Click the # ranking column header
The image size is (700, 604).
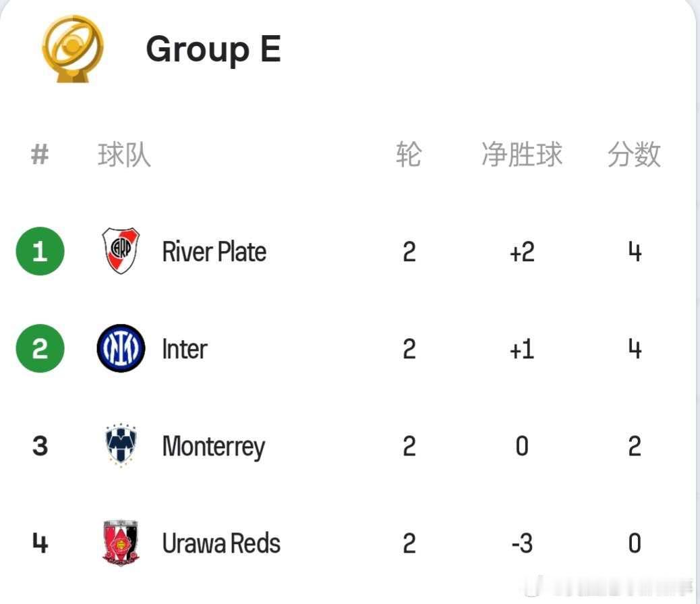[x=40, y=155]
